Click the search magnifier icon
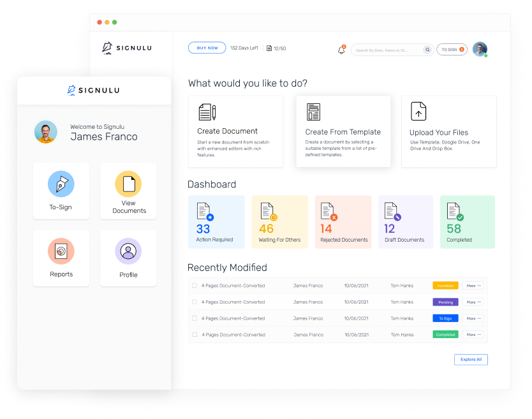Screen dimensions: 532x419 pyautogui.click(x=427, y=50)
